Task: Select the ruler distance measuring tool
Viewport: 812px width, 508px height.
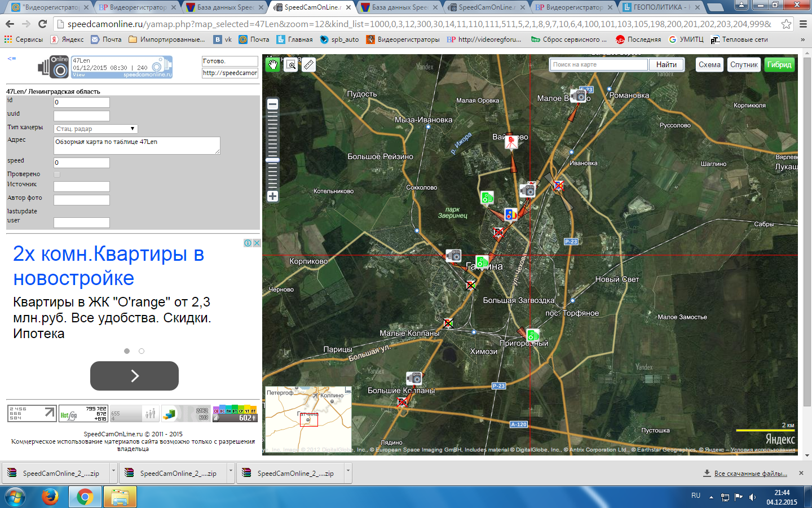Action: [x=308, y=65]
